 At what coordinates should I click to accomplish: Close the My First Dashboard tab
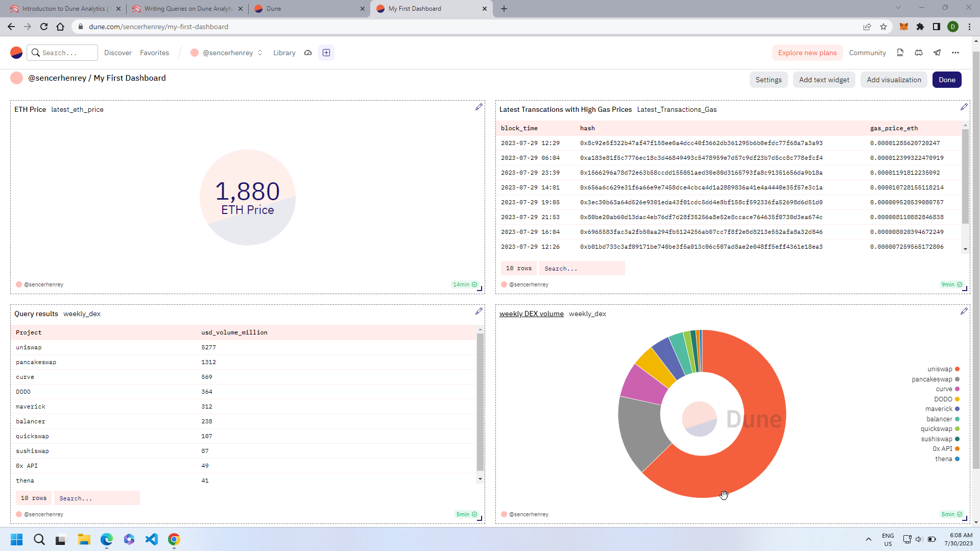[x=485, y=9]
